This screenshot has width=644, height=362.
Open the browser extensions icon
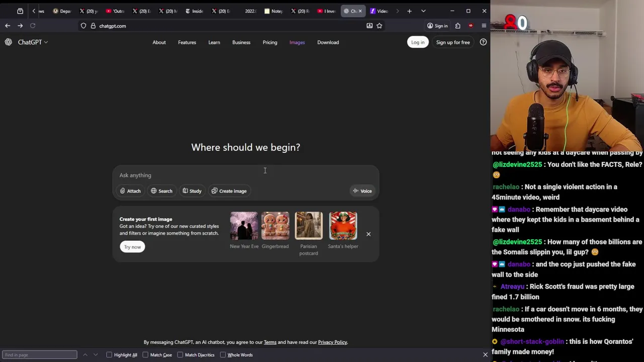pos(458,26)
